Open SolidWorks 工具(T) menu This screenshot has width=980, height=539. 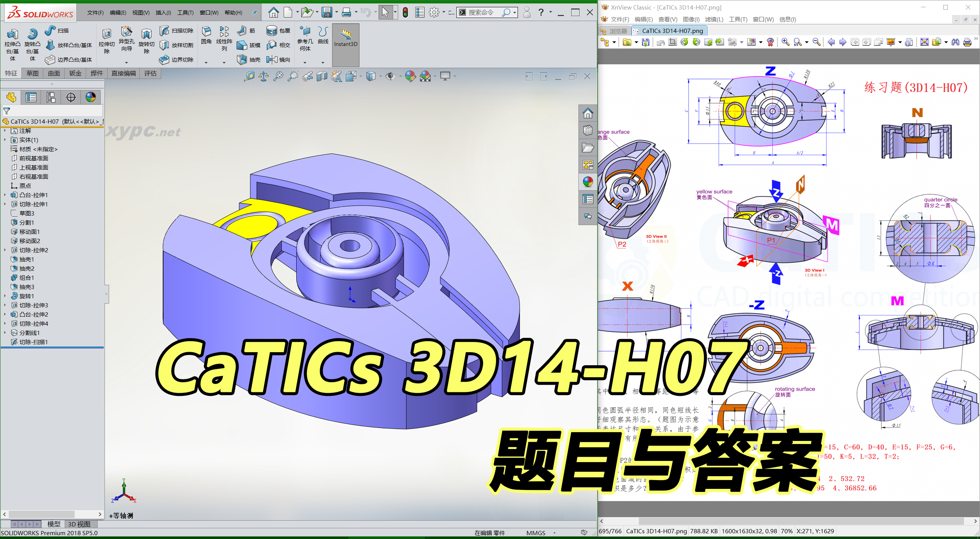185,13
